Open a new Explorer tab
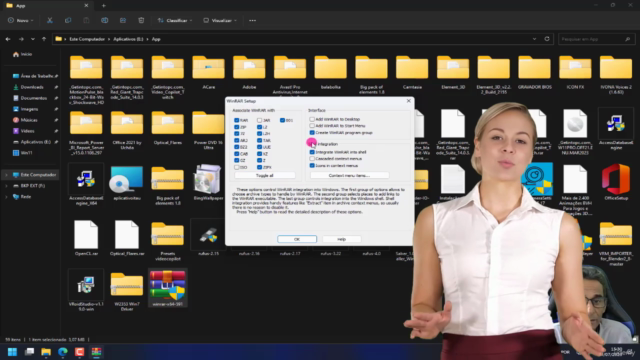The width and height of the screenshot is (640, 360). pos(104,6)
